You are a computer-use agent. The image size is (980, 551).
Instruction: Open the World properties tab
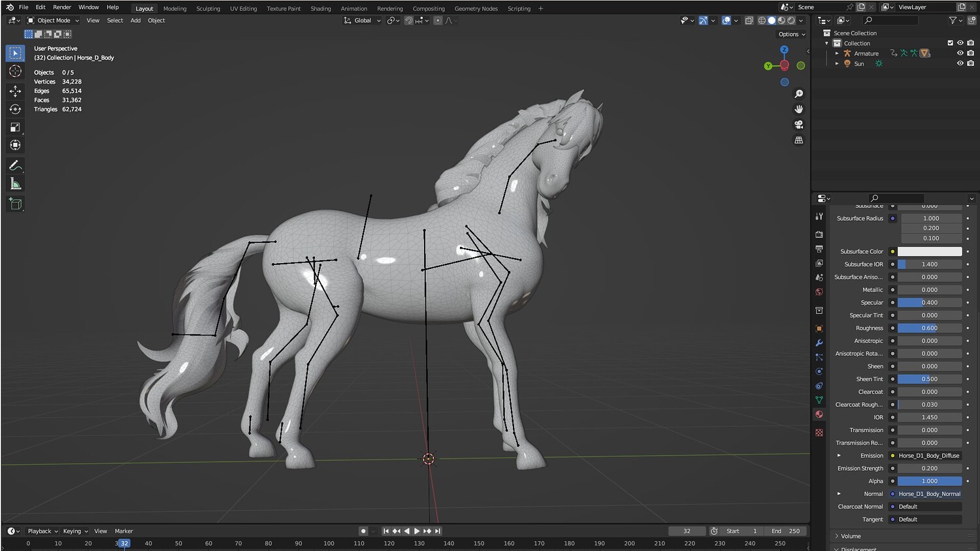(x=819, y=292)
